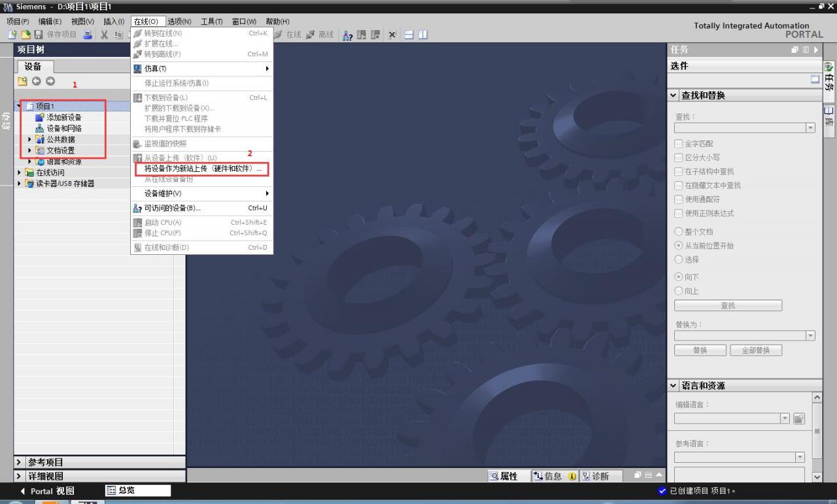Expand the Card Reader/USB (读卡器/USB 存储器) node
837x504 pixels.
(x=19, y=184)
